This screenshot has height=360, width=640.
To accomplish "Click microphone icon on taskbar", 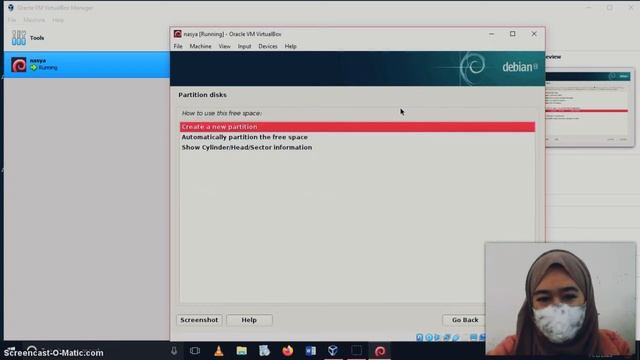I will click(x=174, y=351).
